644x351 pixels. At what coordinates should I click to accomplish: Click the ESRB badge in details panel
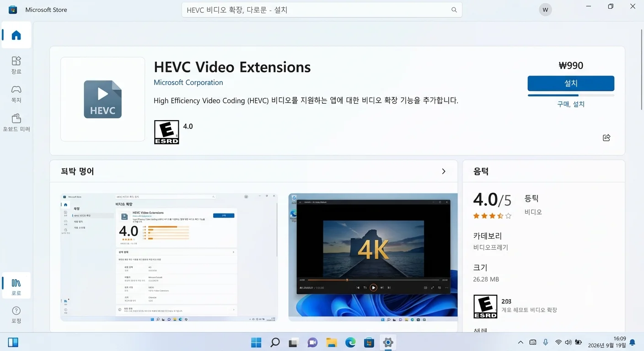(485, 306)
